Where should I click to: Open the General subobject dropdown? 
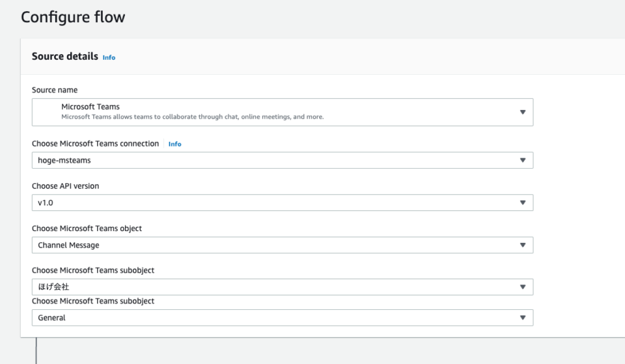click(282, 318)
